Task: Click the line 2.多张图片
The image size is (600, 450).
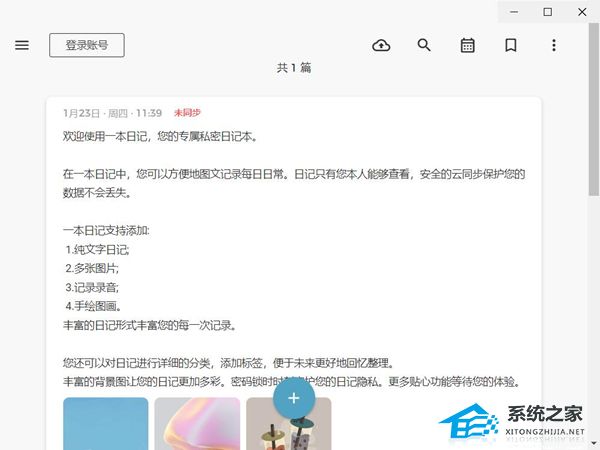Action: (92, 268)
